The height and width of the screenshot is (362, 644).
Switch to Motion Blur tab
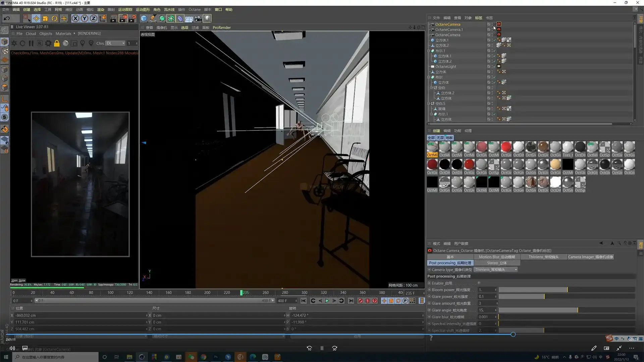click(497, 257)
